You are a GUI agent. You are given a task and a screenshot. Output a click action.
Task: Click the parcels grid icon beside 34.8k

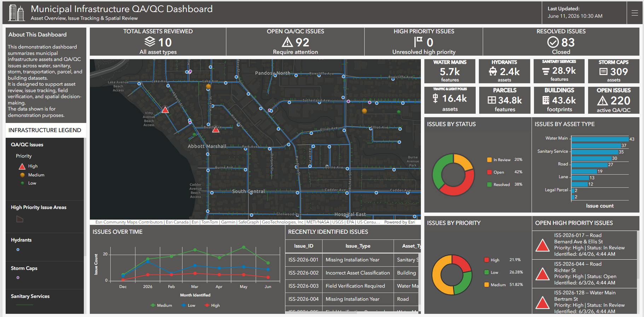(x=492, y=100)
